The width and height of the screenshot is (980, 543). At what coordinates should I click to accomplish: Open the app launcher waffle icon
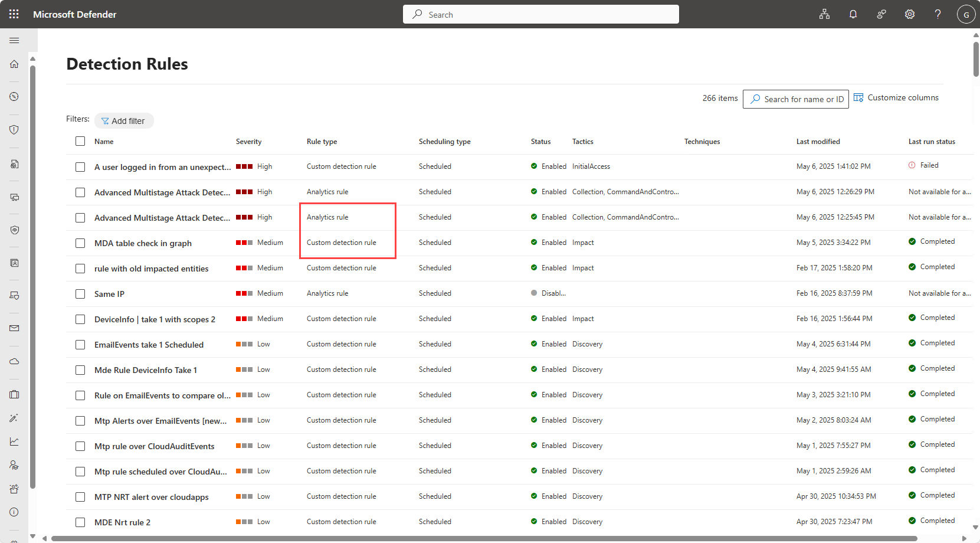point(14,14)
